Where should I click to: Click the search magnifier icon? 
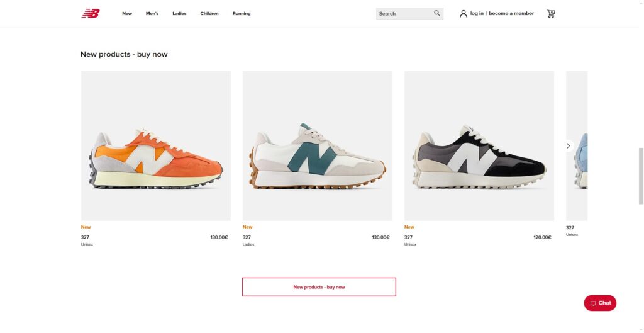(x=437, y=13)
